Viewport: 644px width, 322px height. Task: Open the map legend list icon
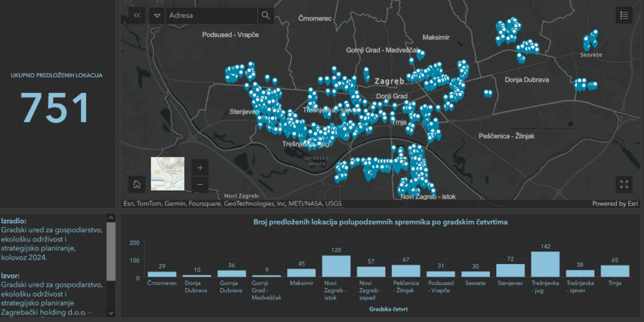(x=624, y=16)
